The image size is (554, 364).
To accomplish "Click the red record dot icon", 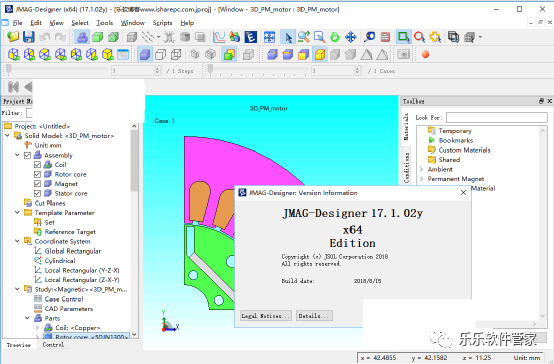I will [425, 54].
